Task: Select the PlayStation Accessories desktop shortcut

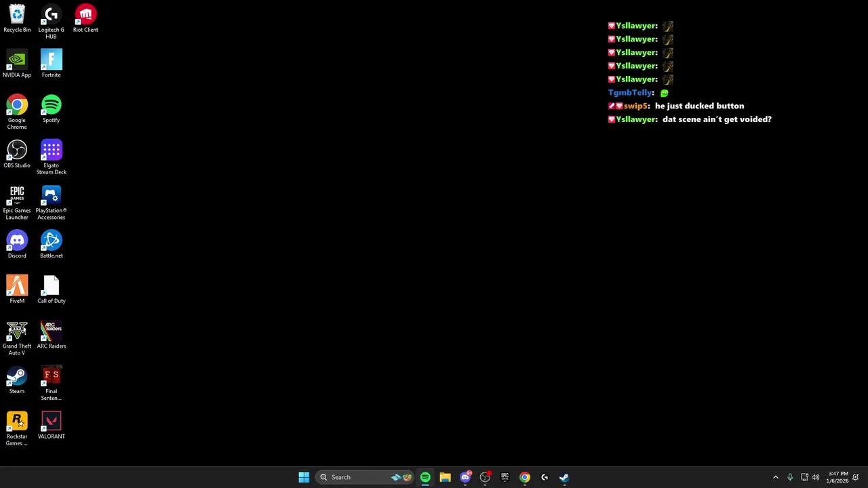Action: (51, 203)
